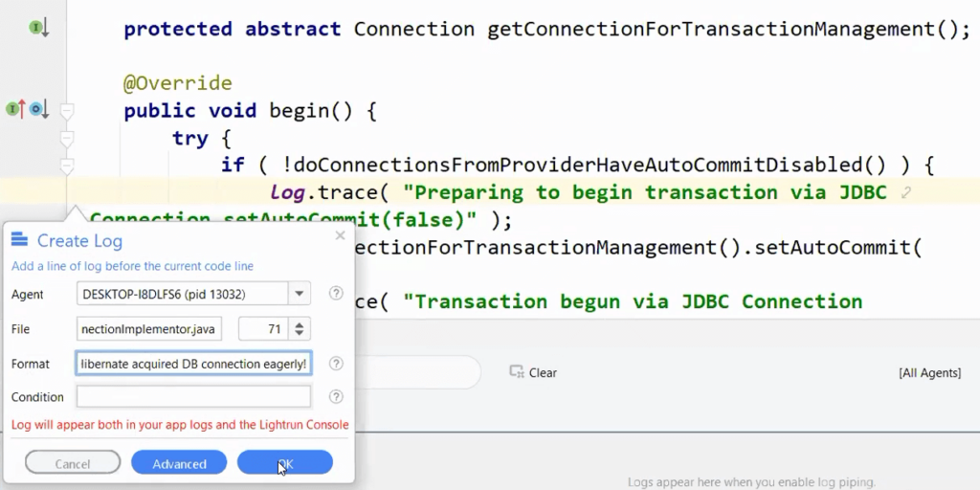This screenshot has width=980, height=490.
Task: Click the green implements icon beside begin()
Action: (15, 109)
